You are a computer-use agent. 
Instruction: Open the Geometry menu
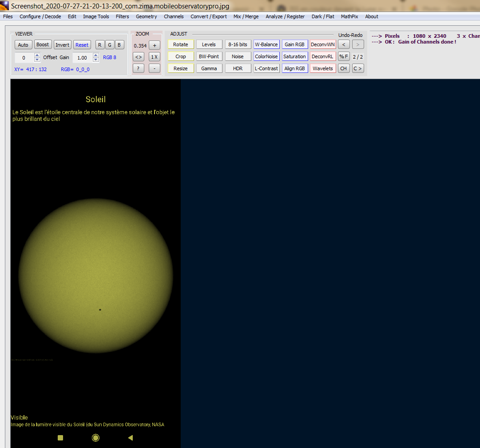pos(147,16)
